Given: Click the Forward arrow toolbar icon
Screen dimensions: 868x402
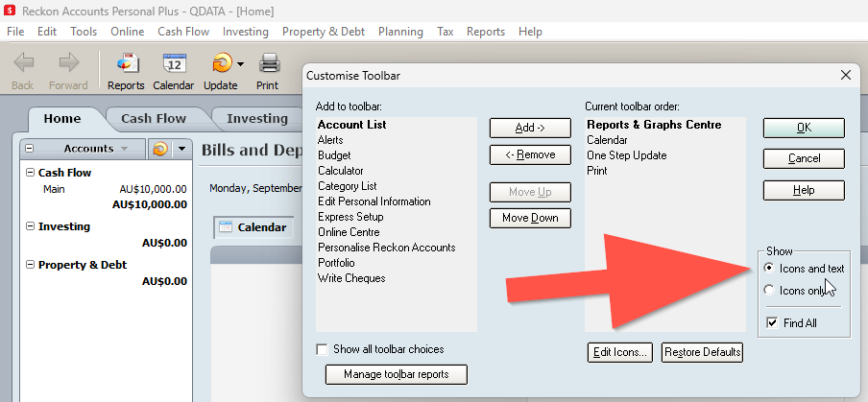Looking at the screenshot, I should (x=68, y=63).
